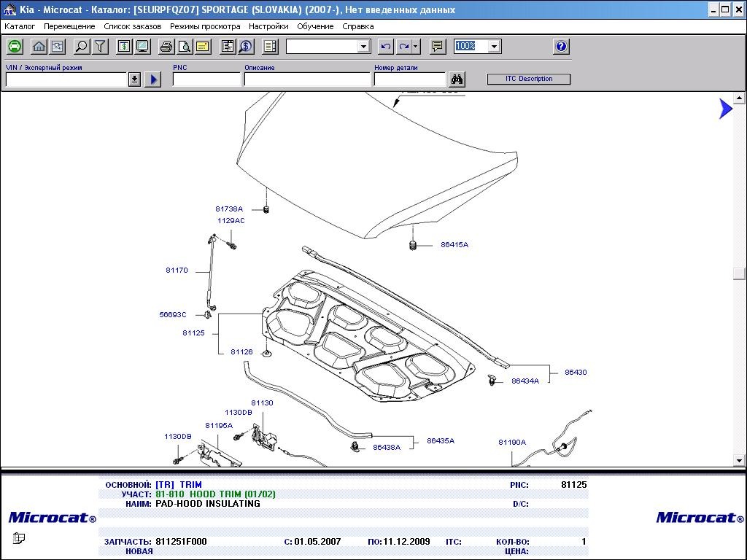Image resolution: width=747 pixels, height=560 pixels.
Task: Redo with the forward arrow icon
Action: point(403,46)
